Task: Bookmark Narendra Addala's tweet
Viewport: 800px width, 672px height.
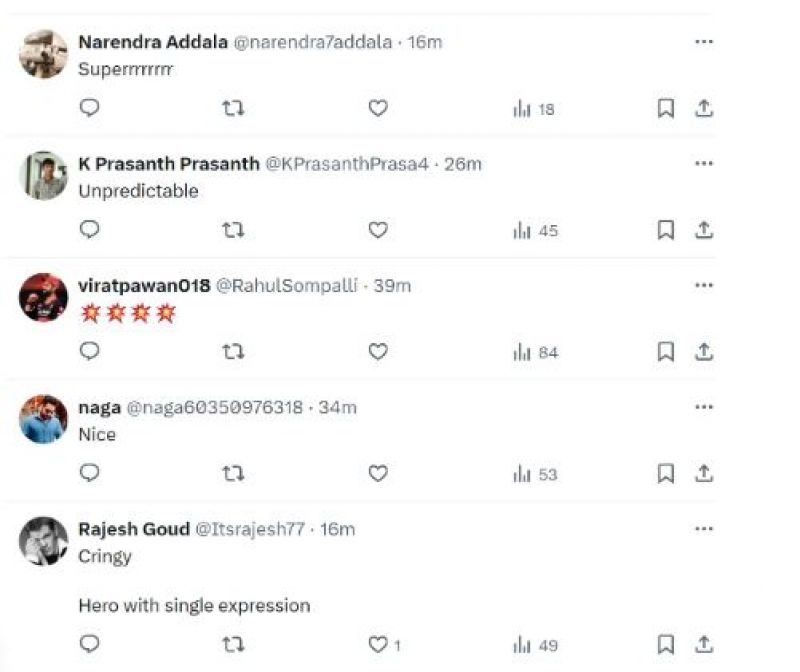Action: [x=666, y=108]
